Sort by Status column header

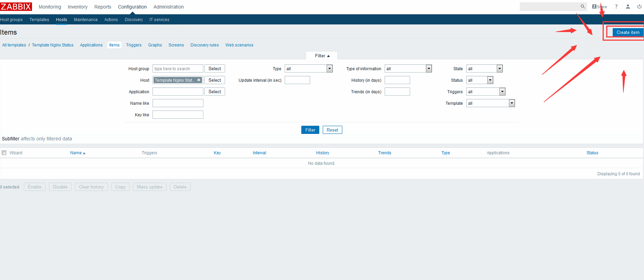(x=592, y=153)
